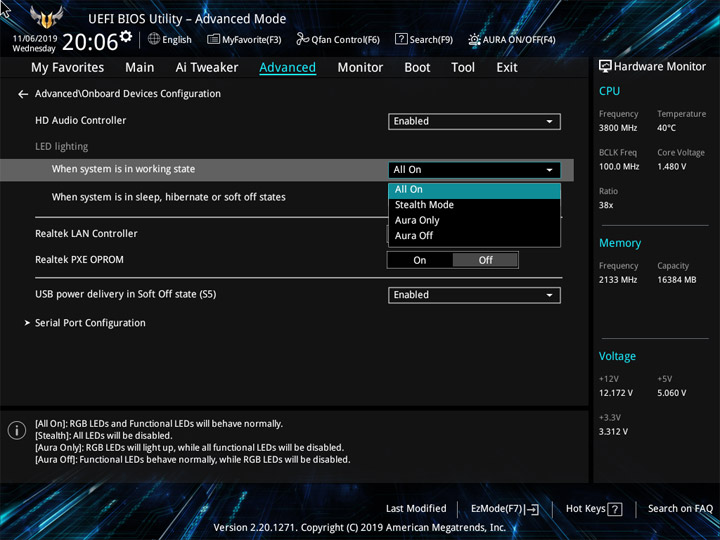Click the Search(F9) question mark icon

[x=401, y=39]
